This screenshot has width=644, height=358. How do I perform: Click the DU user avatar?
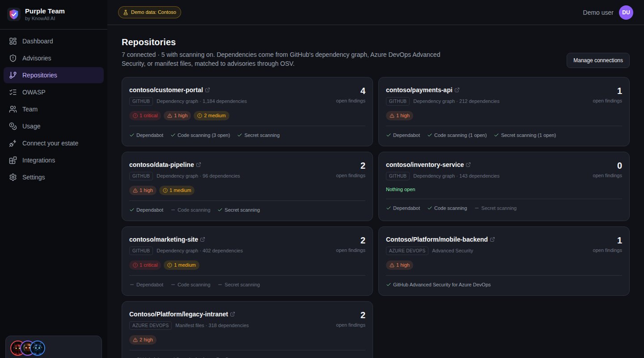pos(626,13)
